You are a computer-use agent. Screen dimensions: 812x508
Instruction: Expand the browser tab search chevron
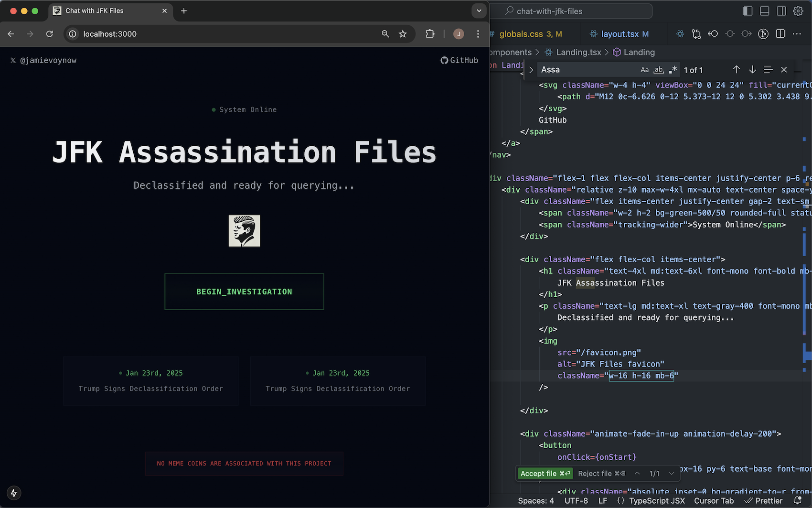click(x=479, y=11)
